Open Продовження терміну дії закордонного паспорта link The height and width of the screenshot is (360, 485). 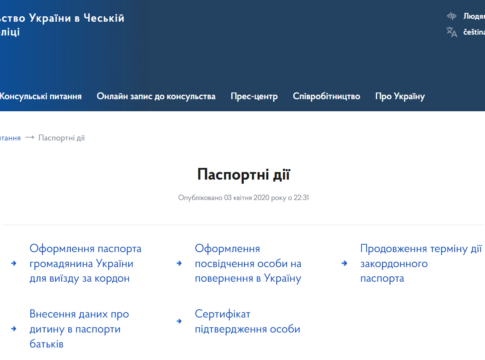pos(421,263)
